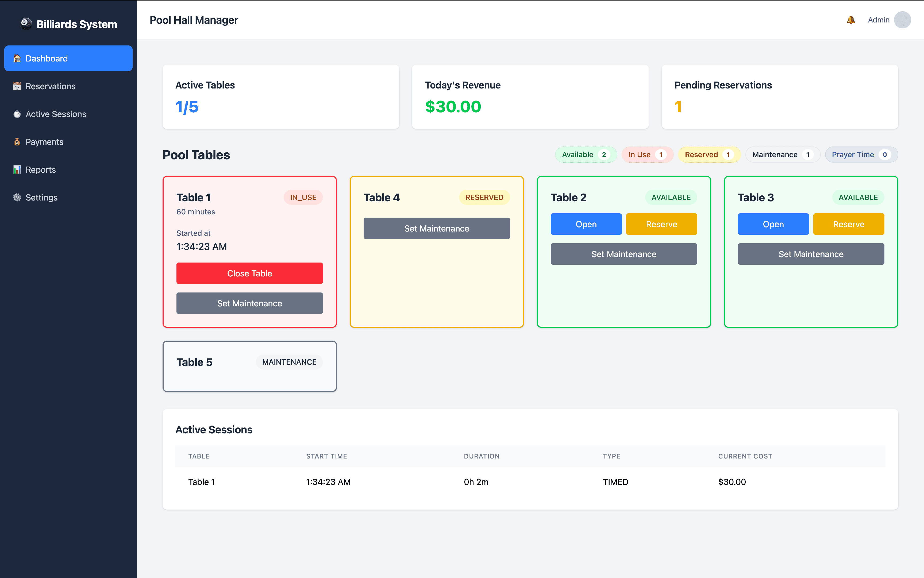Click the Settings gear icon

click(x=17, y=198)
